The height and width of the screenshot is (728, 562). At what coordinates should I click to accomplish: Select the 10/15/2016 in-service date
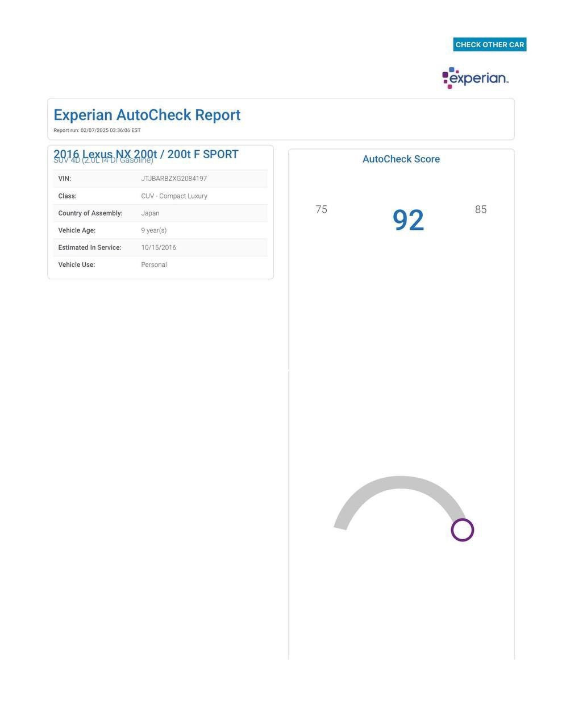[159, 247]
